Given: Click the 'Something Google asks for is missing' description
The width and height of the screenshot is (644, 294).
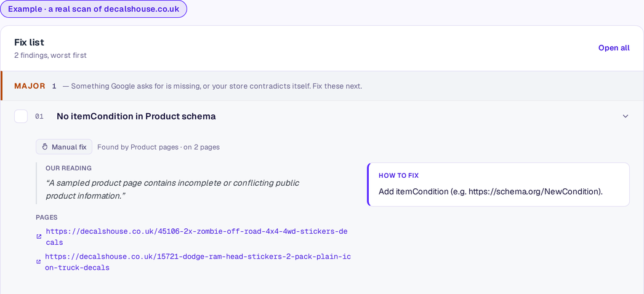Looking at the screenshot, I should click(212, 87).
